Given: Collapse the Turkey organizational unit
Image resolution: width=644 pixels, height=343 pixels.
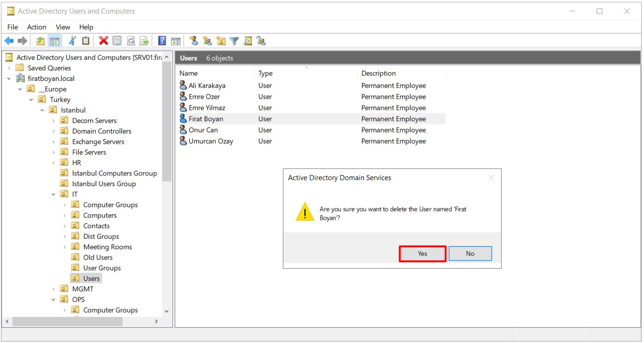Looking at the screenshot, I should 31,100.
